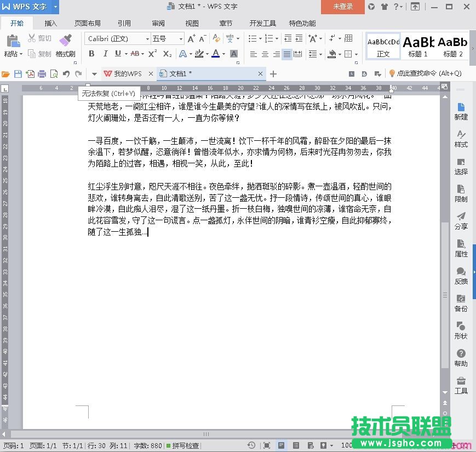Apply the 标题 1 heading style
Viewport: 476px width, 452px height.
point(418,46)
